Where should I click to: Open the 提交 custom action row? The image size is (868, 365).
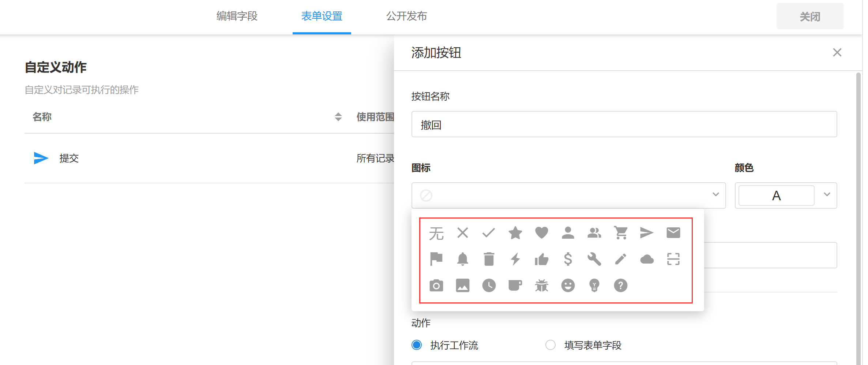[69, 158]
